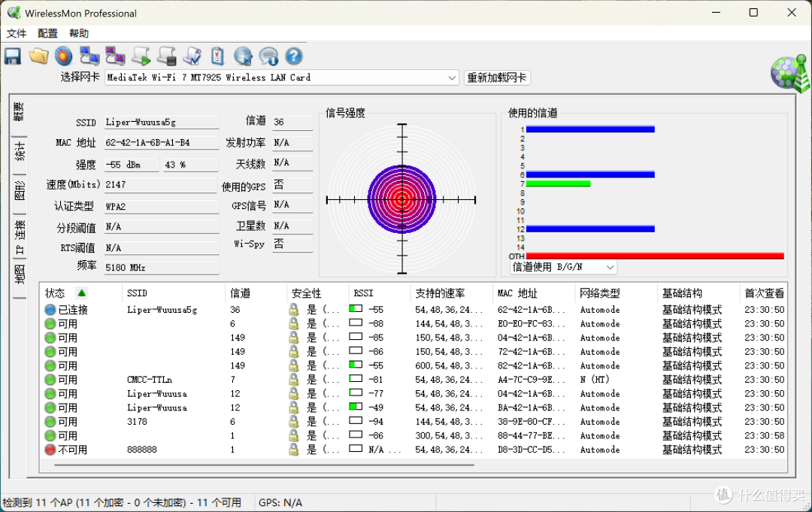Open the yellow folder toolbar icon
The height and width of the screenshot is (512, 812).
(38, 56)
